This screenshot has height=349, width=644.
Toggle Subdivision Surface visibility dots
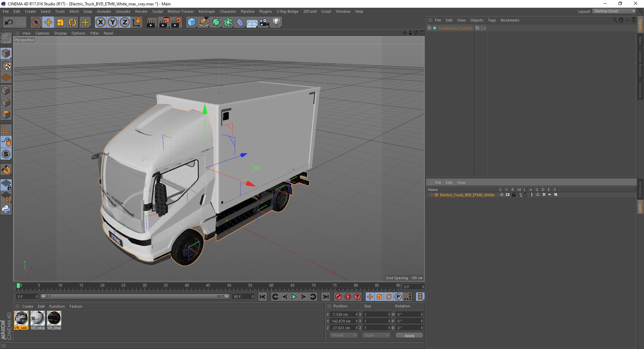coord(482,28)
